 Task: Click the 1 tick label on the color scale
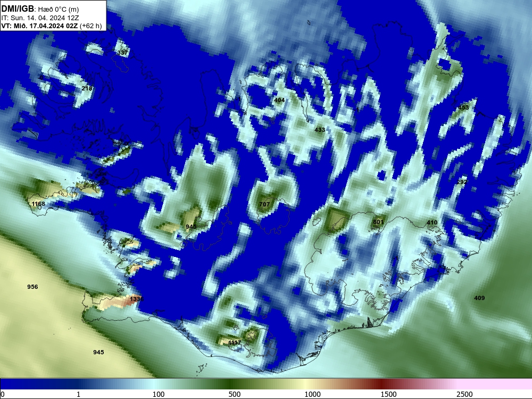tap(78, 394)
